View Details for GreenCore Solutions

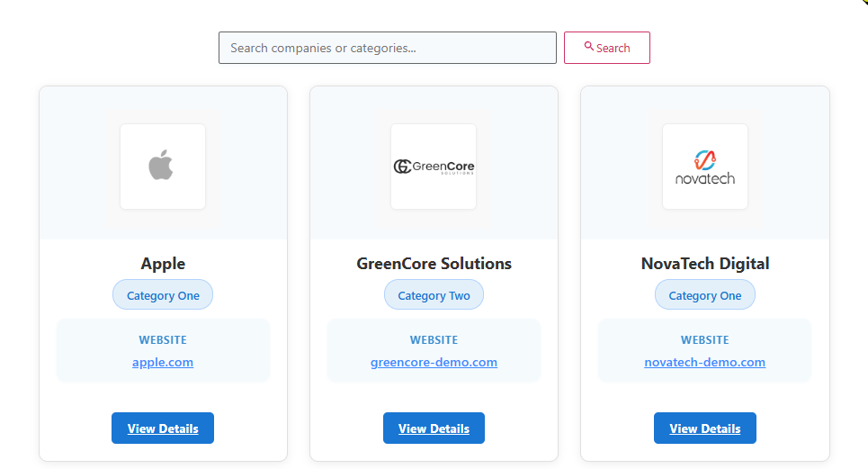[434, 428]
